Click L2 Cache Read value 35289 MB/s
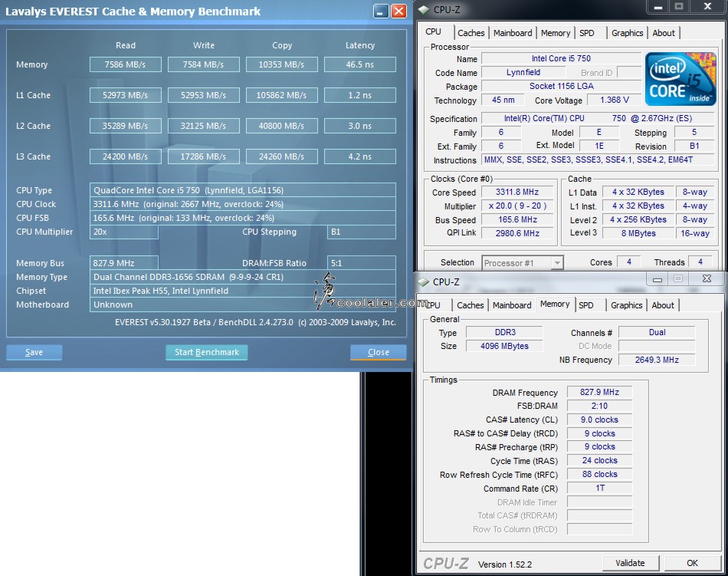The height and width of the screenshot is (576, 728). tap(126, 126)
